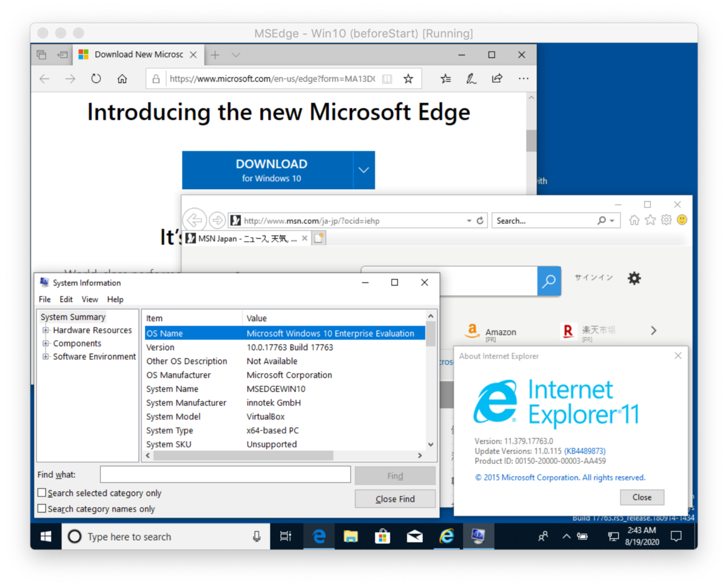Image resolution: width=728 pixels, height=587 pixels.
Task: Open Internet Explorer home icon
Action: click(x=635, y=220)
